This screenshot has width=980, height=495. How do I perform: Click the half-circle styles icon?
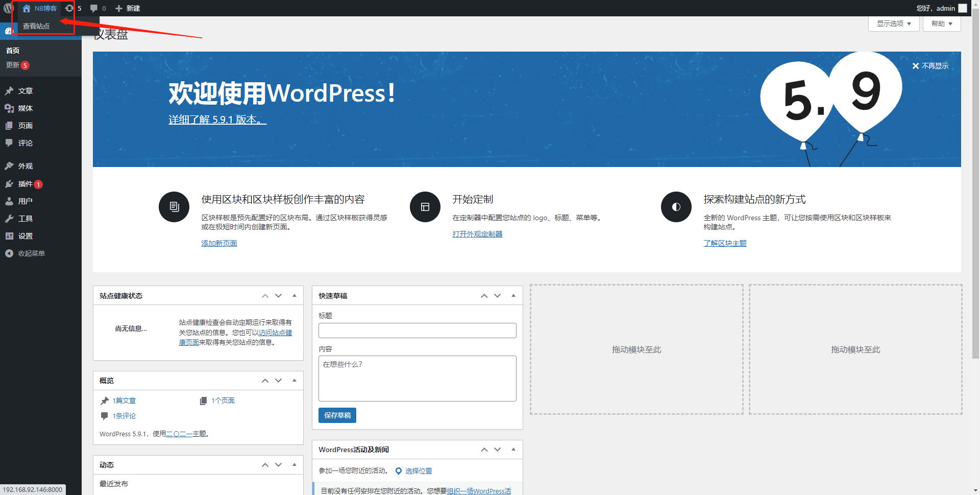point(676,207)
